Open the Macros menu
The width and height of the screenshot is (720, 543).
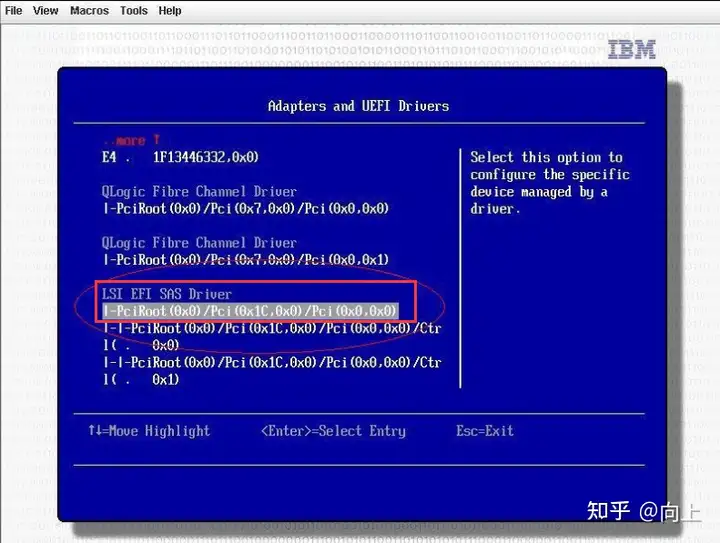pos(90,10)
